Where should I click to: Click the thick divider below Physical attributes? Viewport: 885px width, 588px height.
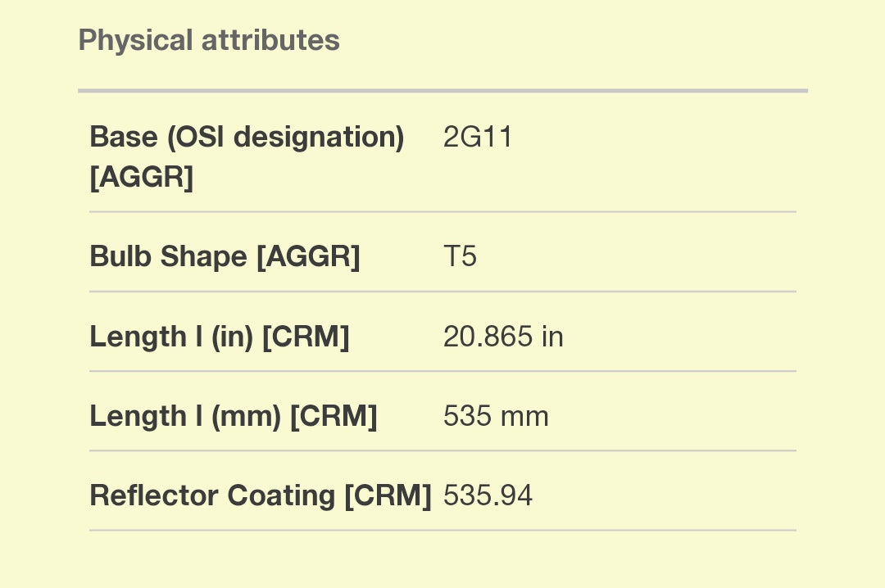tap(442, 90)
